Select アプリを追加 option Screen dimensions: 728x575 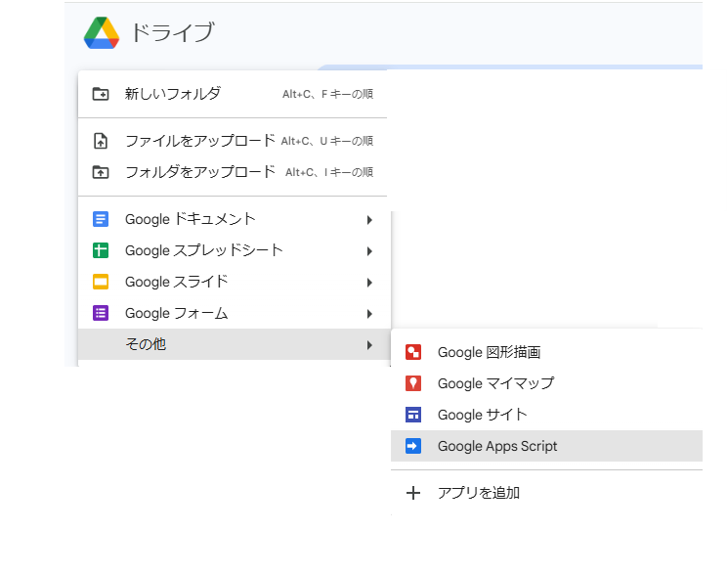pyautogui.click(x=546, y=493)
